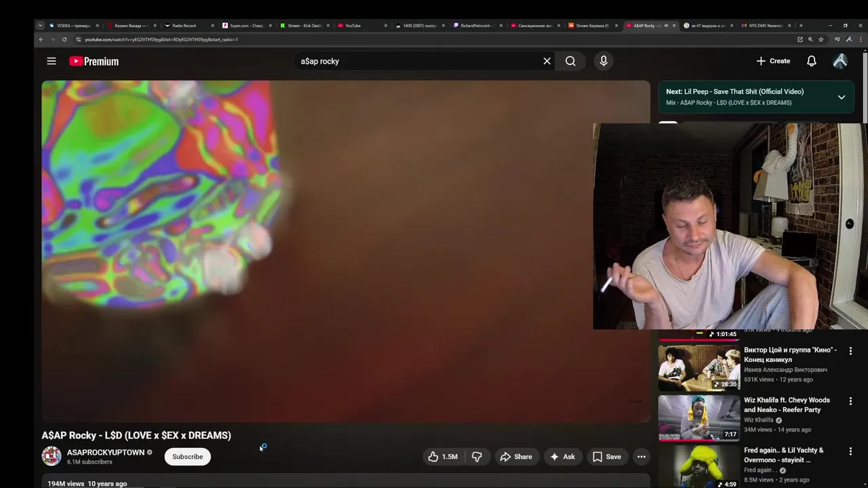Open Chrome media controls icon
The image size is (868, 488).
[837, 39]
